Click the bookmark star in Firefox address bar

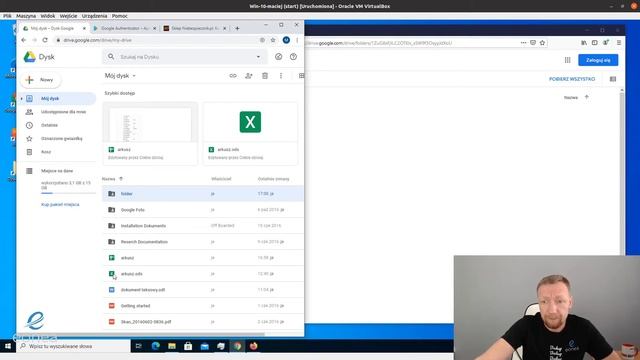(542, 42)
